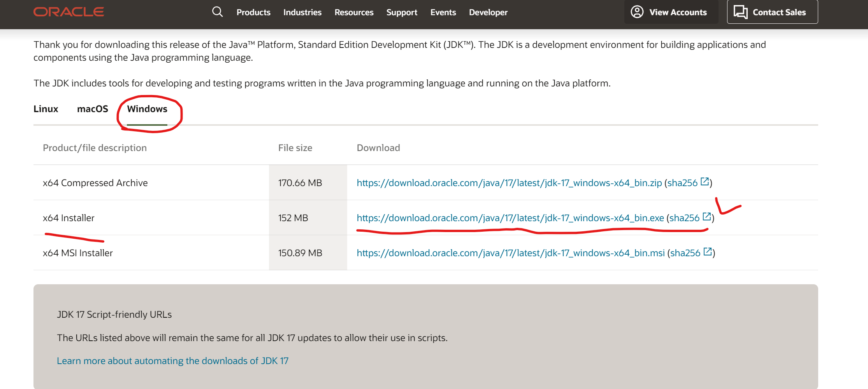Select the Windows tab
This screenshot has height=389, width=868.
pos(147,109)
